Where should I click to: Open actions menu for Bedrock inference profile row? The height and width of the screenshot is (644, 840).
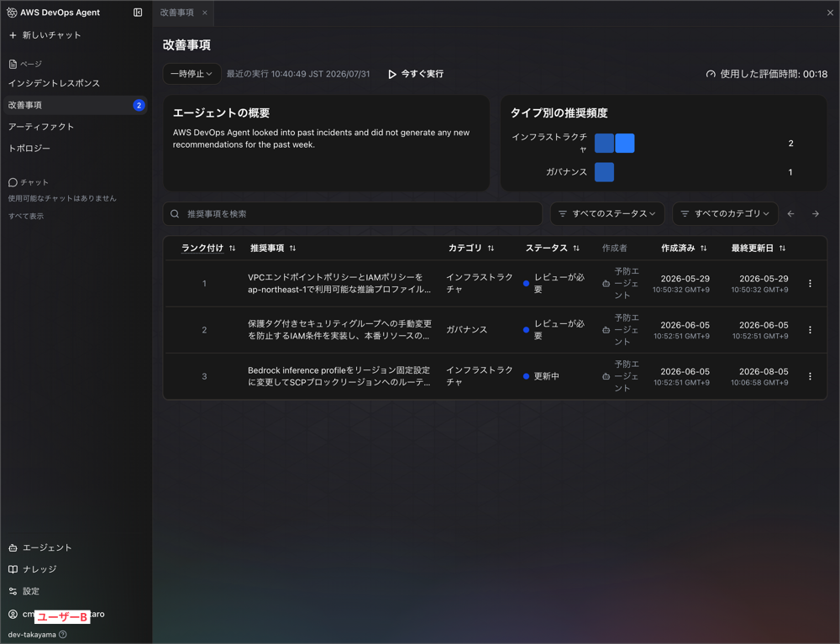810,376
